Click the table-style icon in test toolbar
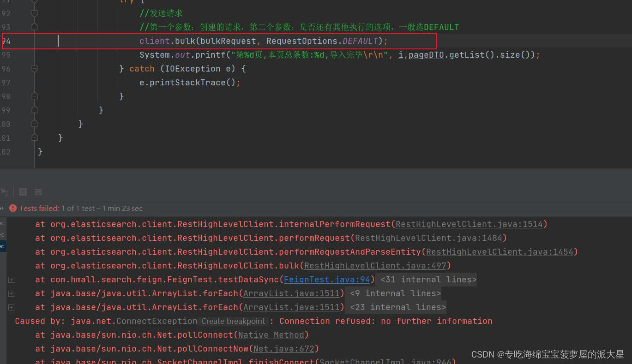Image resolution: width=632 pixels, height=364 pixels. [x=23, y=192]
